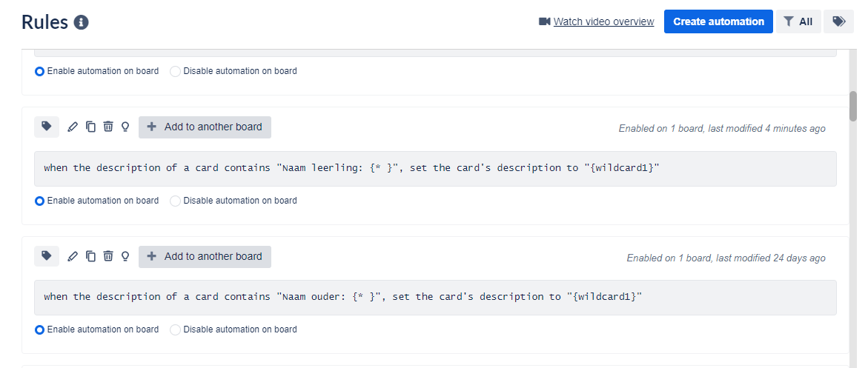Open the Watch video overview link
The width and height of the screenshot is (868, 368).
point(603,21)
